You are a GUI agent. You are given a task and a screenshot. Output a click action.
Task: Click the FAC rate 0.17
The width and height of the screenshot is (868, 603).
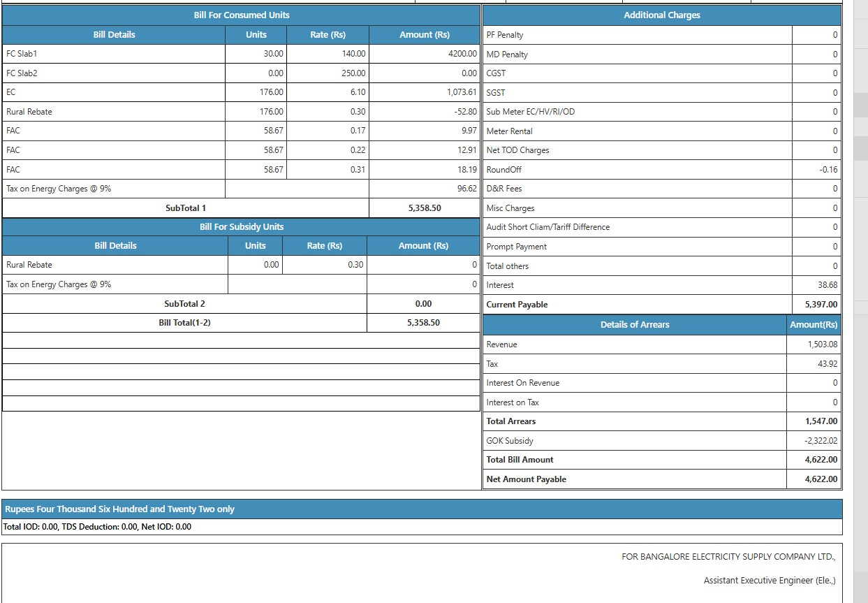pos(358,131)
